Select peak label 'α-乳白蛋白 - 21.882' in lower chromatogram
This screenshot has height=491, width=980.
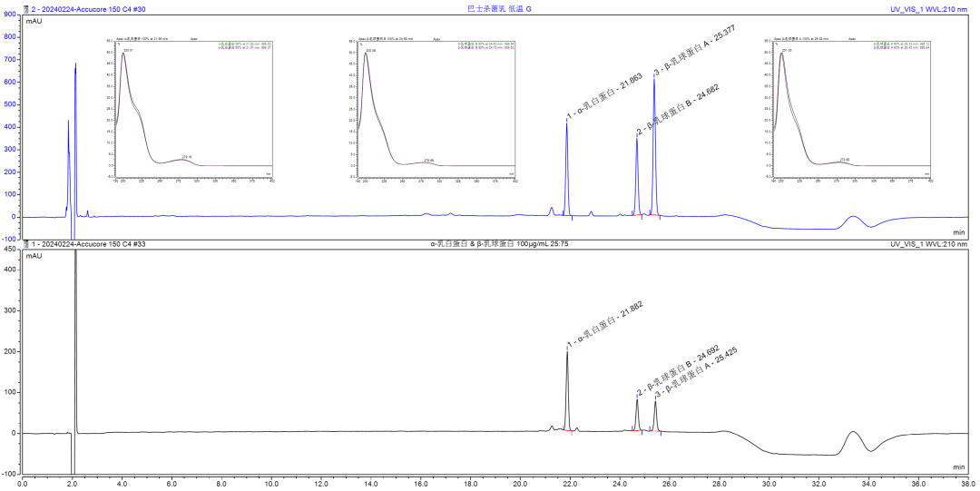click(604, 323)
